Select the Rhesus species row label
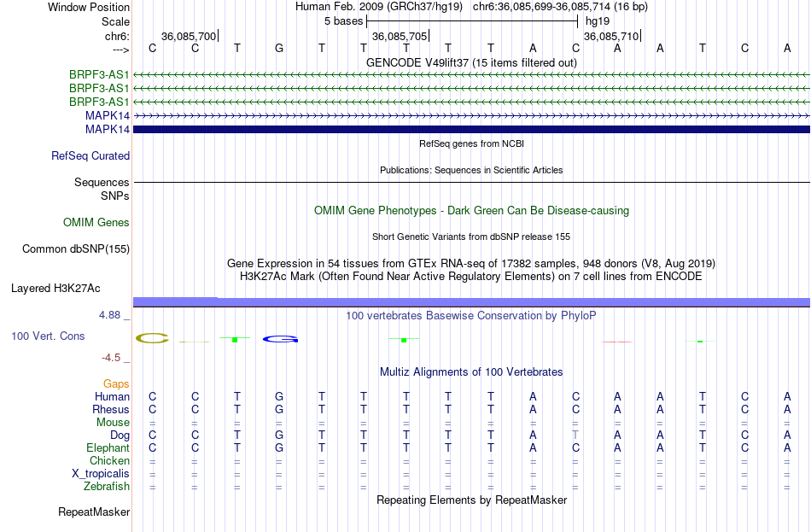Screen dimensions: 811x532 point(111,409)
